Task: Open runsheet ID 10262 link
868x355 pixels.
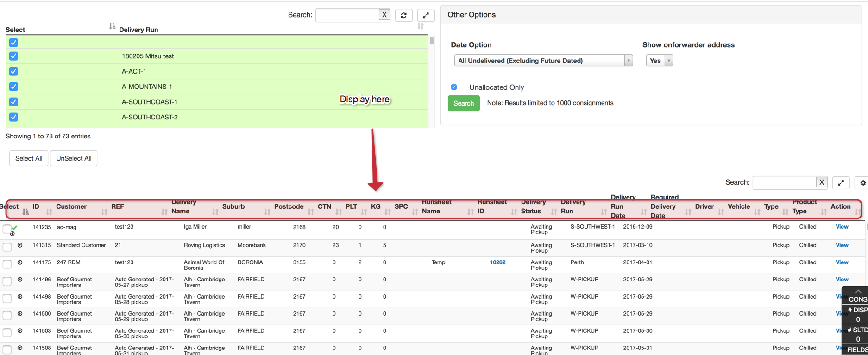Action: coord(497,262)
